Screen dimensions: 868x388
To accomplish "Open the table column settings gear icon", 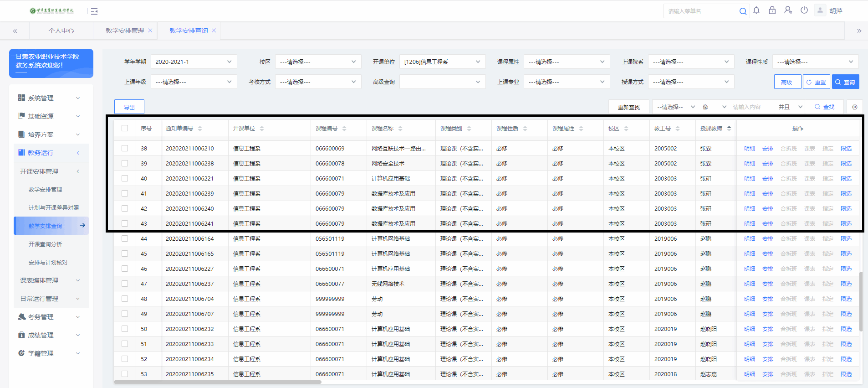I will click(855, 107).
